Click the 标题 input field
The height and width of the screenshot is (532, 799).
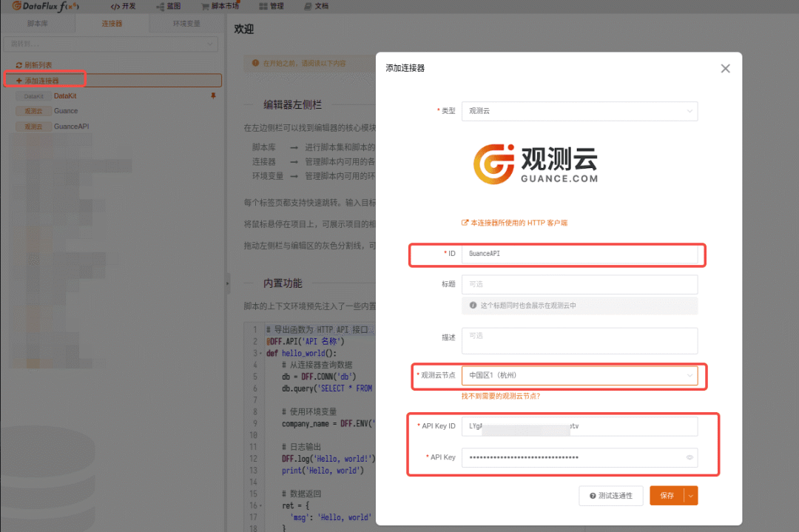(x=579, y=284)
